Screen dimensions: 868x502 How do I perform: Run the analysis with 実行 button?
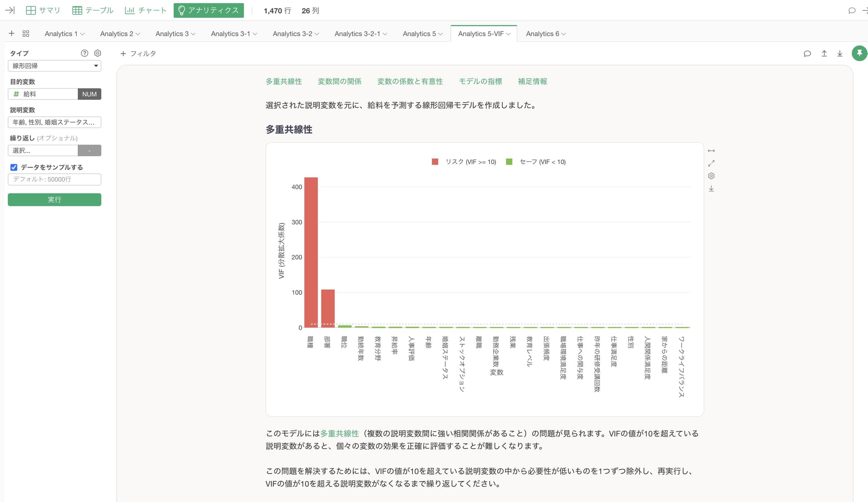coord(54,199)
